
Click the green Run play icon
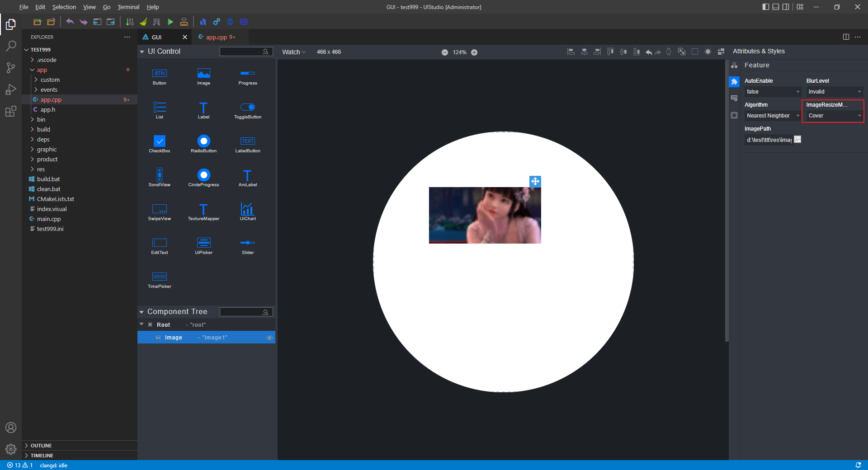tap(170, 22)
